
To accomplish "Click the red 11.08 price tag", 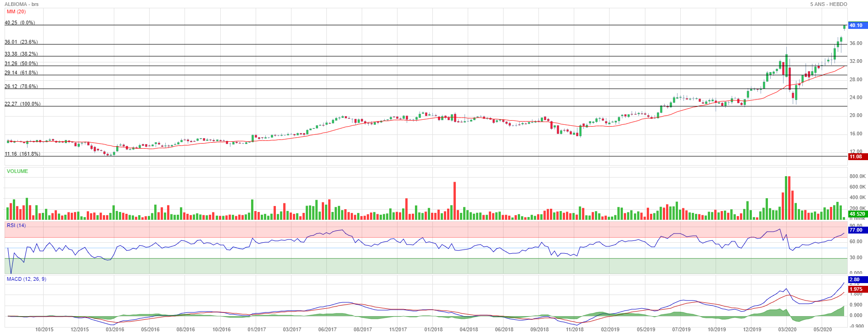I will [857, 157].
